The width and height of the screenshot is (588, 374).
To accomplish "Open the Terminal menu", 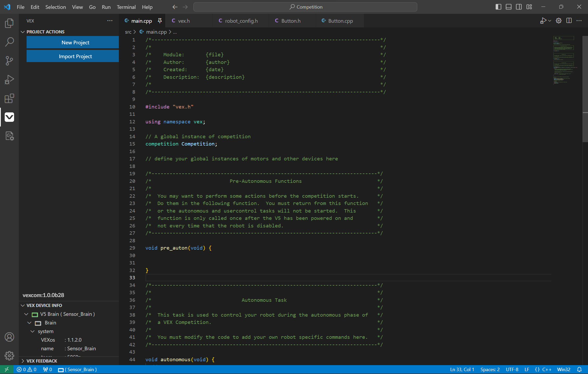I will (x=126, y=7).
